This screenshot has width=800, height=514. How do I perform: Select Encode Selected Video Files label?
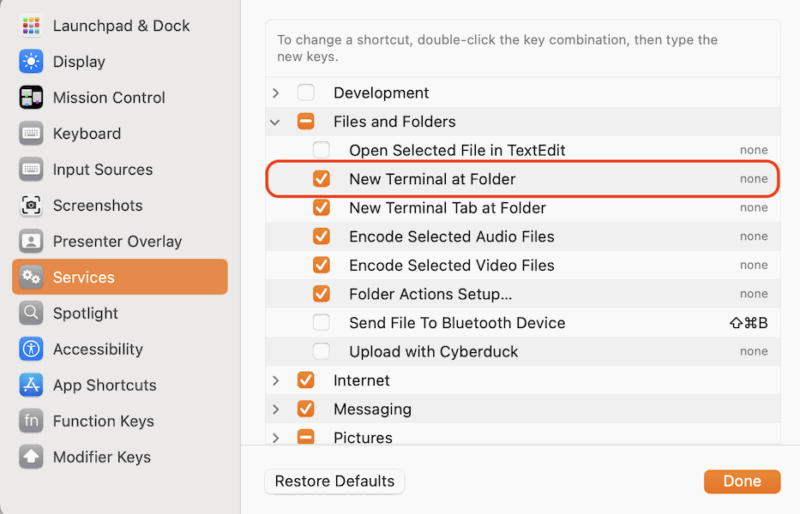point(452,265)
